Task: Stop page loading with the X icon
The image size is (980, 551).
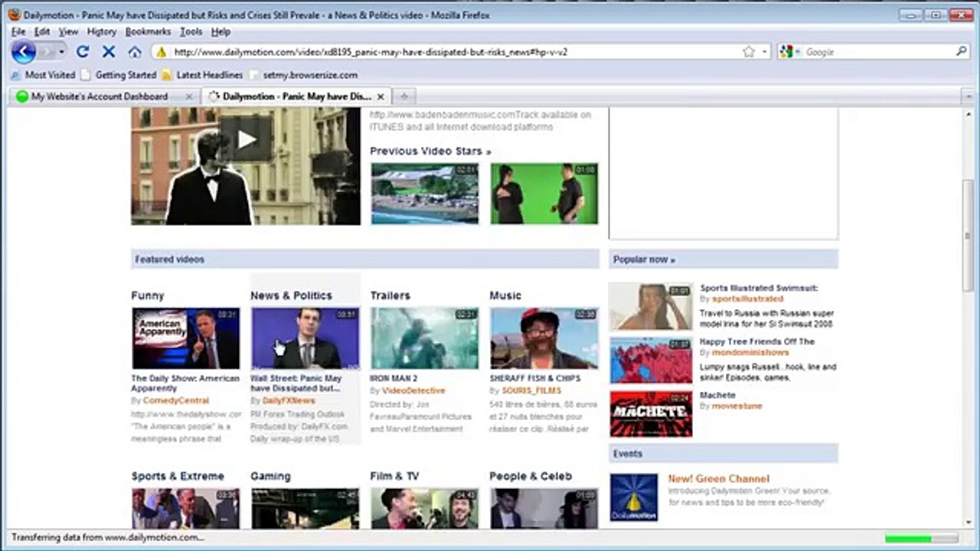Action: [x=109, y=52]
